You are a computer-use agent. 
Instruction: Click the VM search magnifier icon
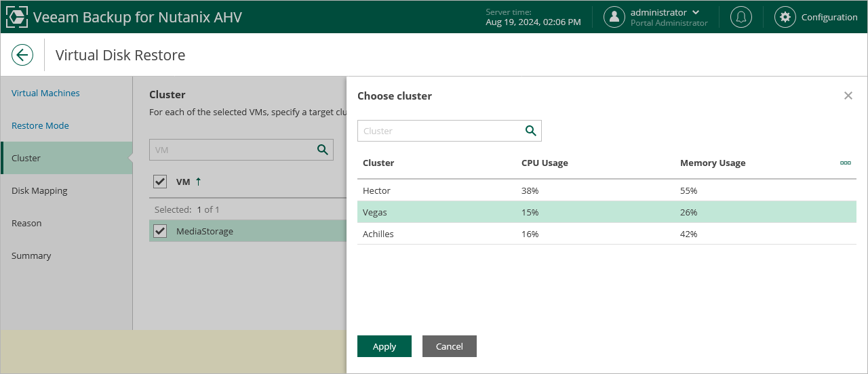[x=323, y=150]
